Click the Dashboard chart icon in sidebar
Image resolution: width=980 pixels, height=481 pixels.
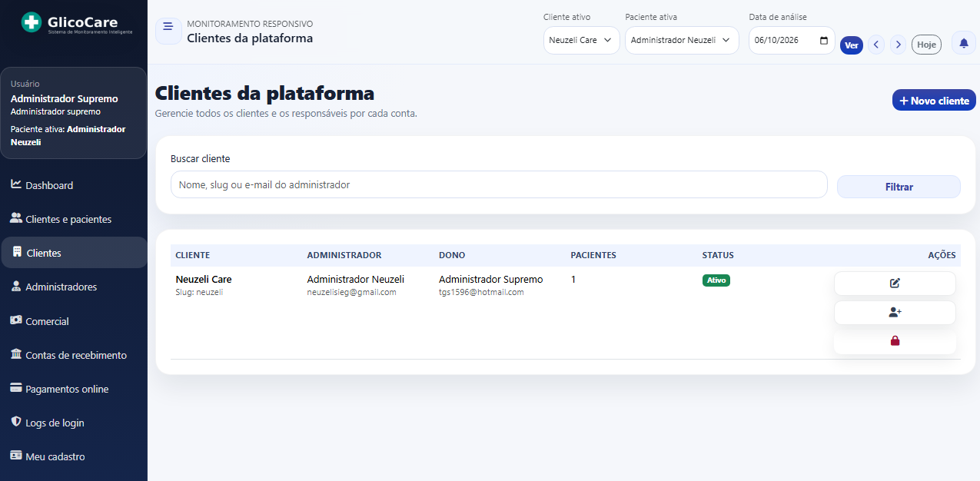pos(16,184)
